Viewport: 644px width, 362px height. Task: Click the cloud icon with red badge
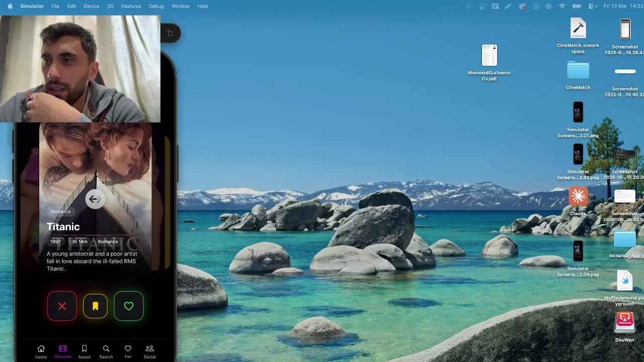pyautogui.click(x=523, y=6)
